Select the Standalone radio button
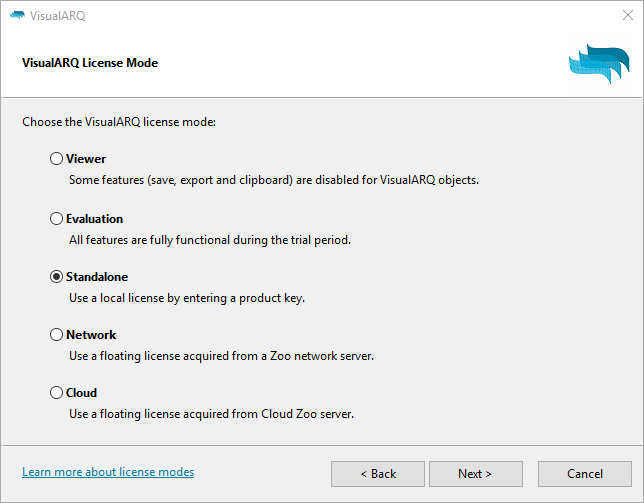Screen dimensions: 644x503 (x=56, y=277)
